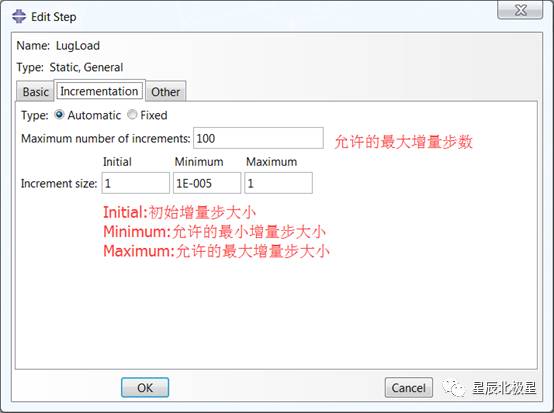The width and height of the screenshot is (554, 413).
Task: Open the Incrementation tab
Action: [99, 91]
